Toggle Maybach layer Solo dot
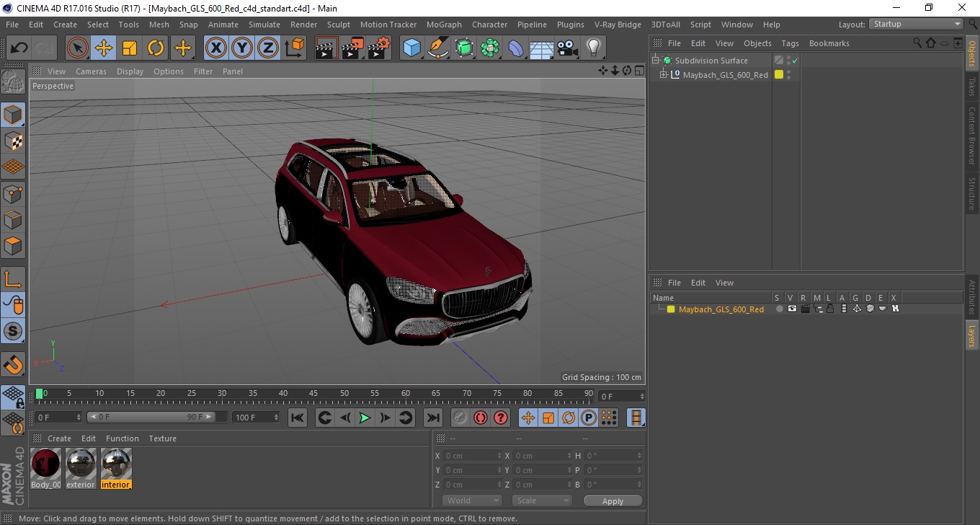The image size is (980, 525). coord(779,309)
